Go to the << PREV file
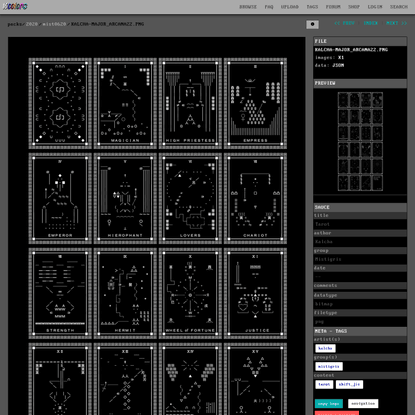Screen dimensions: 415x415 pyautogui.click(x=344, y=23)
